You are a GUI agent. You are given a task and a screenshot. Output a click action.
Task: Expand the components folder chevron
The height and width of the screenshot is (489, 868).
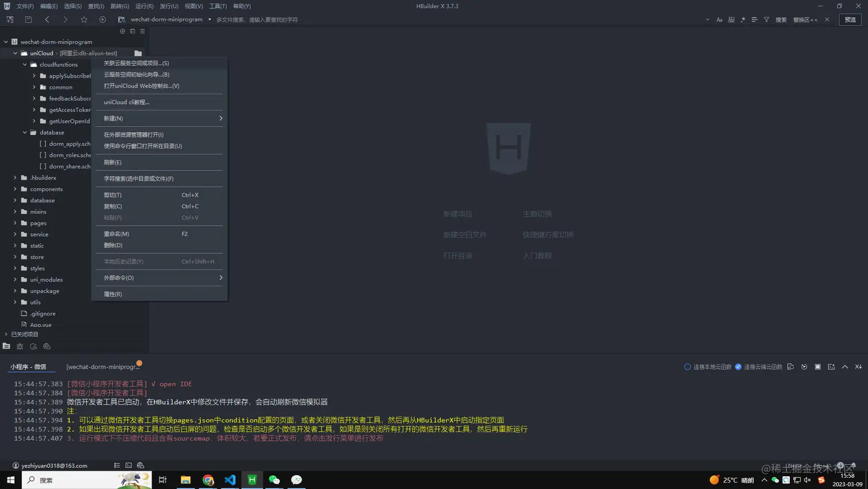(15, 189)
